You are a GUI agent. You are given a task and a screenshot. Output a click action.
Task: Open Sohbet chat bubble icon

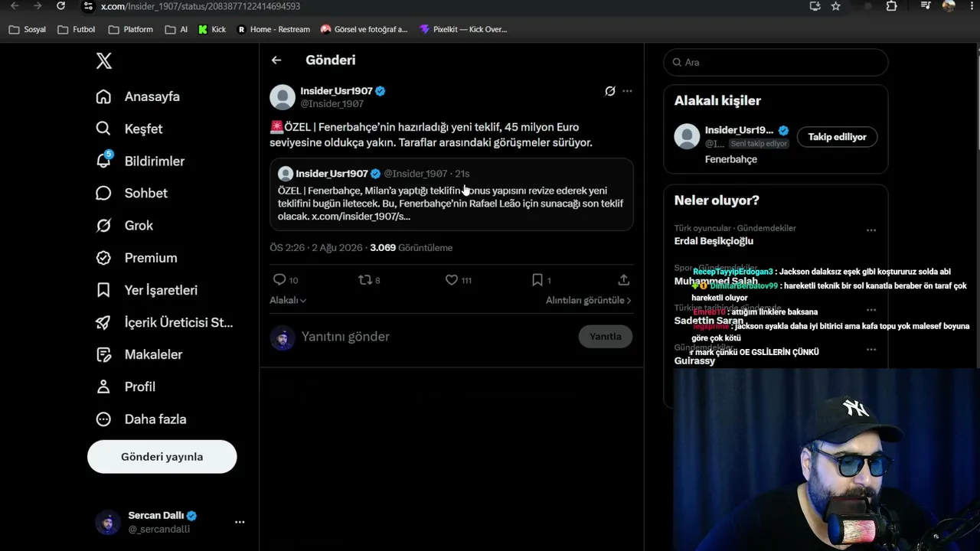pos(103,193)
